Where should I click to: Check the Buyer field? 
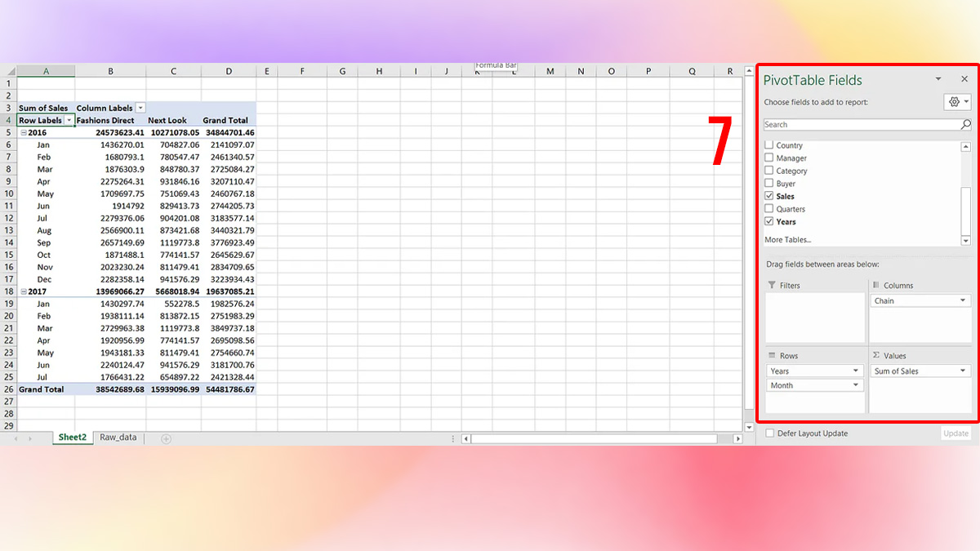pos(769,184)
